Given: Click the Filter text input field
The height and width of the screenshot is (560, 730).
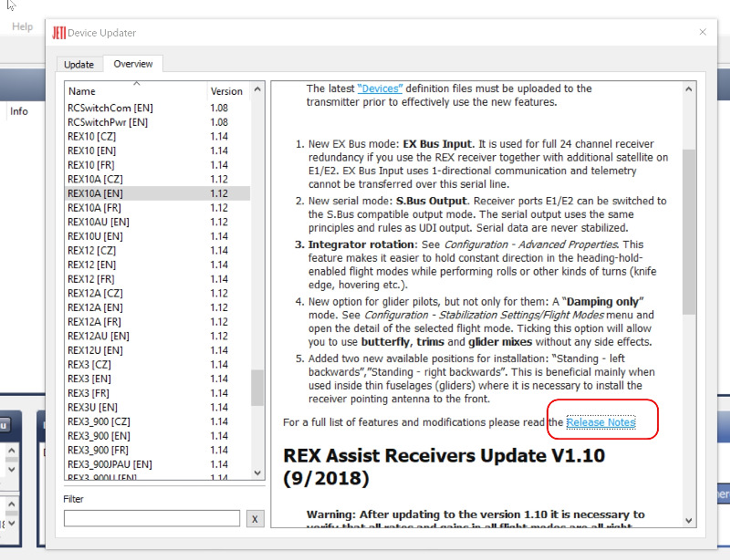Looking at the screenshot, I should click(x=151, y=518).
